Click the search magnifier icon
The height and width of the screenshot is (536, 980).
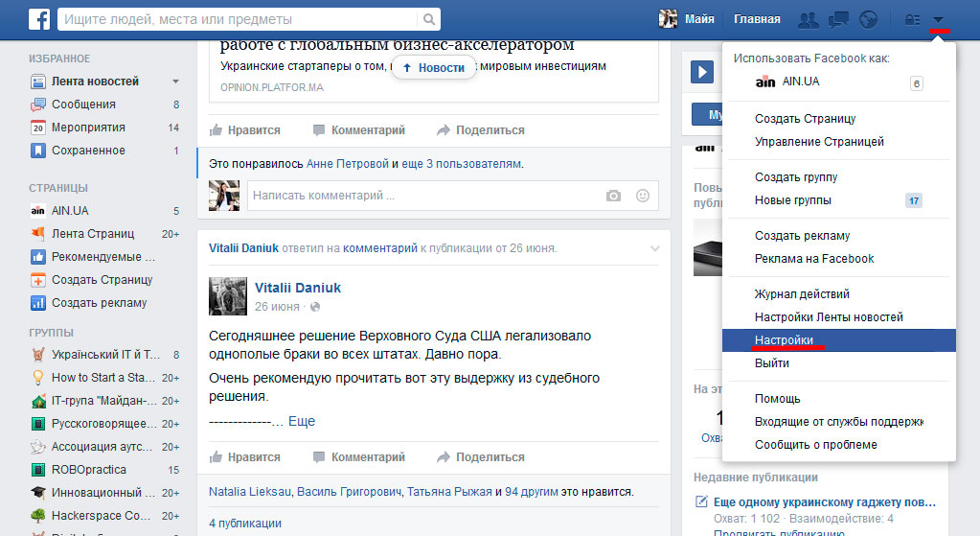coord(428,19)
